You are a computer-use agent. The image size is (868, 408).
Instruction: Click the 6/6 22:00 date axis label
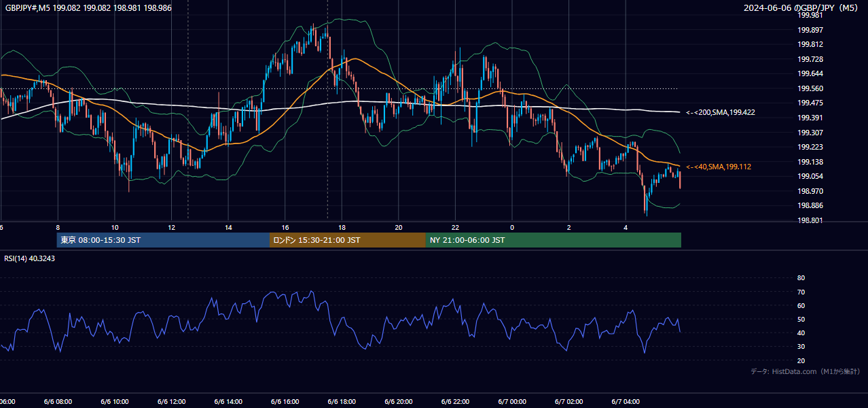pos(455,402)
